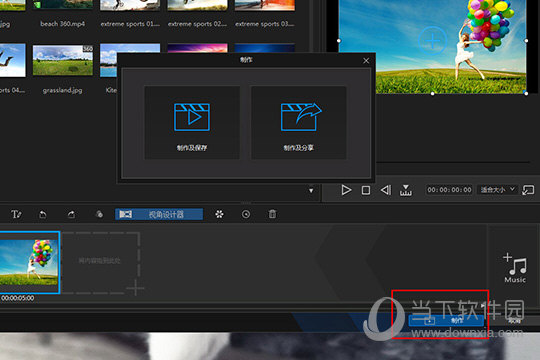
Task: Close the 制作 dialog
Action: click(x=366, y=61)
